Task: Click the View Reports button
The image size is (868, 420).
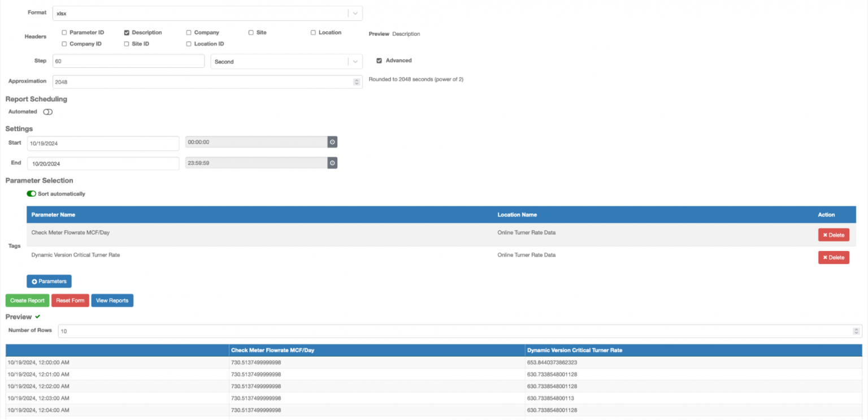Action: (112, 300)
